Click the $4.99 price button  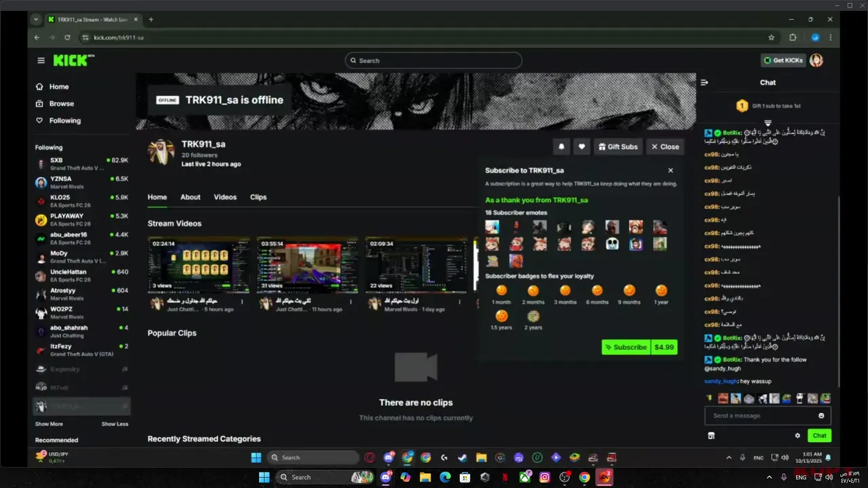click(x=664, y=347)
